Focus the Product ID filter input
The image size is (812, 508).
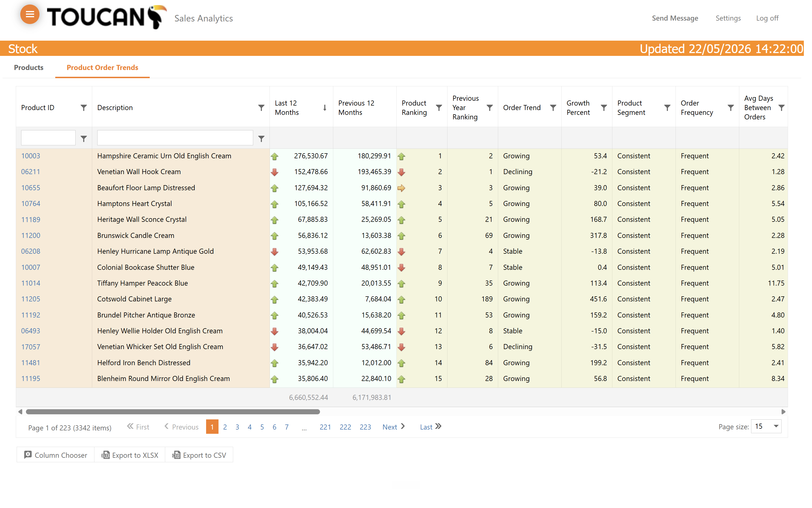[48, 138]
